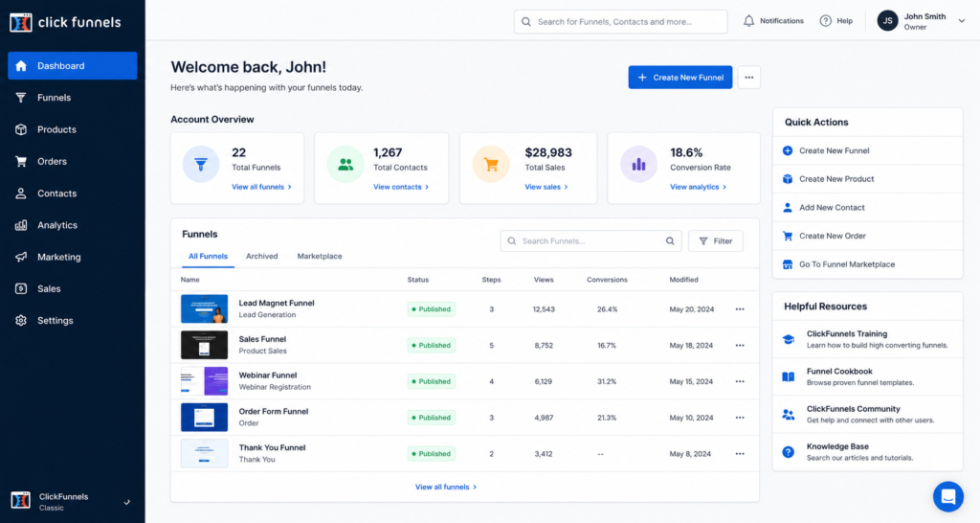Open the Webinar Funnel row options menu

point(740,381)
